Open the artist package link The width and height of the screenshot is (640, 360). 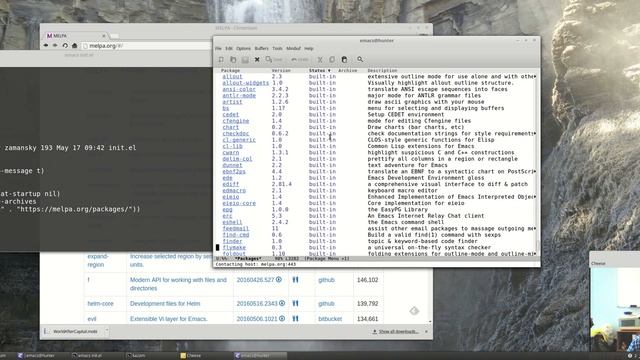pos(232,102)
